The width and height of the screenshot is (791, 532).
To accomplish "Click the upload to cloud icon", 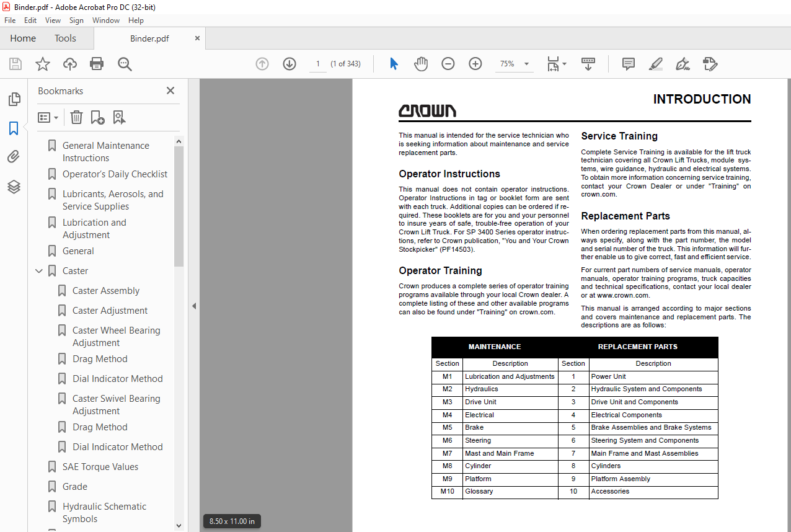I will (70, 64).
